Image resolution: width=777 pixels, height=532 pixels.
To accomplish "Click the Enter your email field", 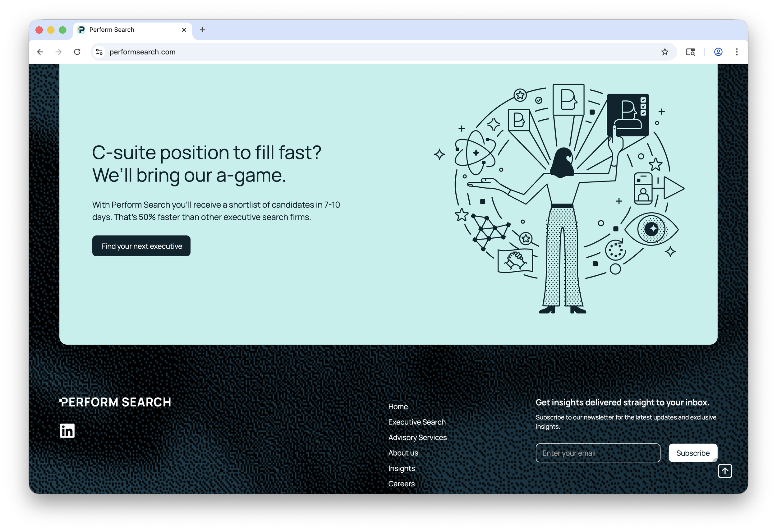I will (x=598, y=453).
